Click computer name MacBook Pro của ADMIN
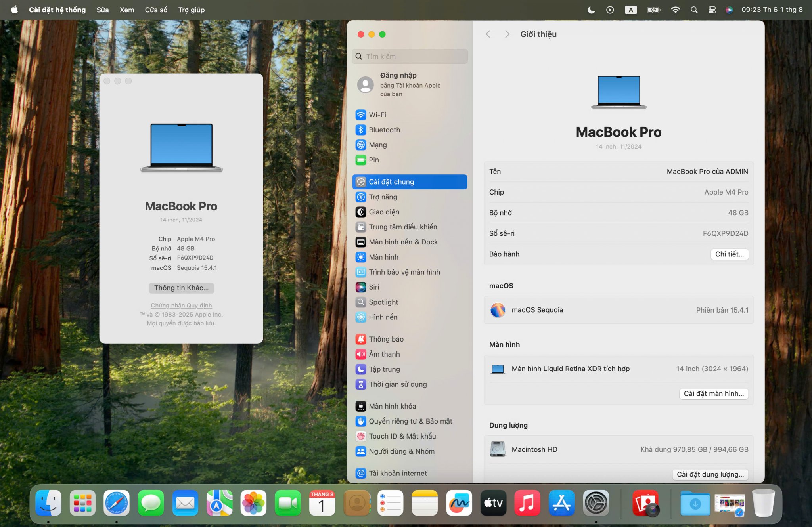 pyautogui.click(x=707, y=172)
